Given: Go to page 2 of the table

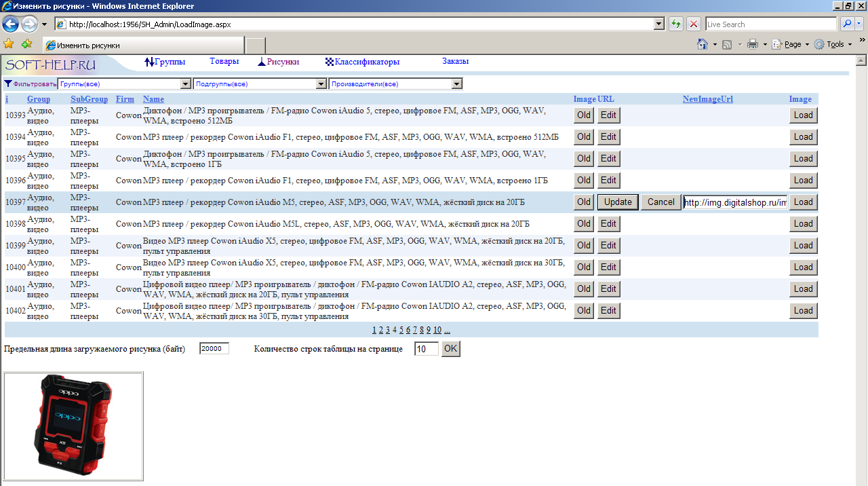Looking at the screenshot, I should coord(381,330).
